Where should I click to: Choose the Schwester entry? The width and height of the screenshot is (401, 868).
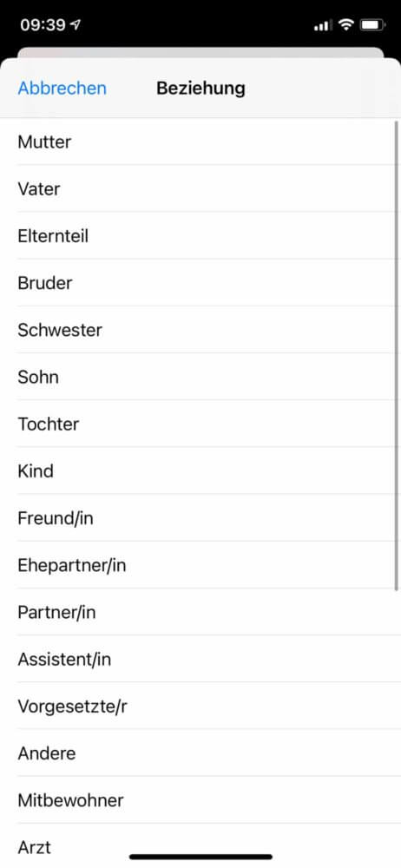click(x=200, y=330)
